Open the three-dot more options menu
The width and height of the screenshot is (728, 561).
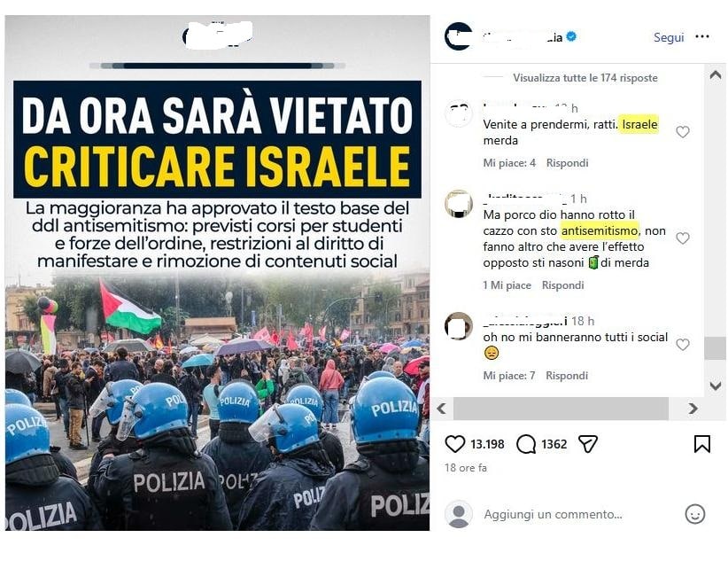702,36
